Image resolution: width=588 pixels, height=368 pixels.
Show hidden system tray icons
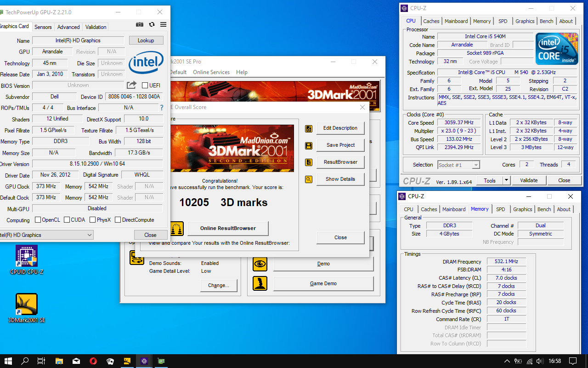(x=507, y=361)
